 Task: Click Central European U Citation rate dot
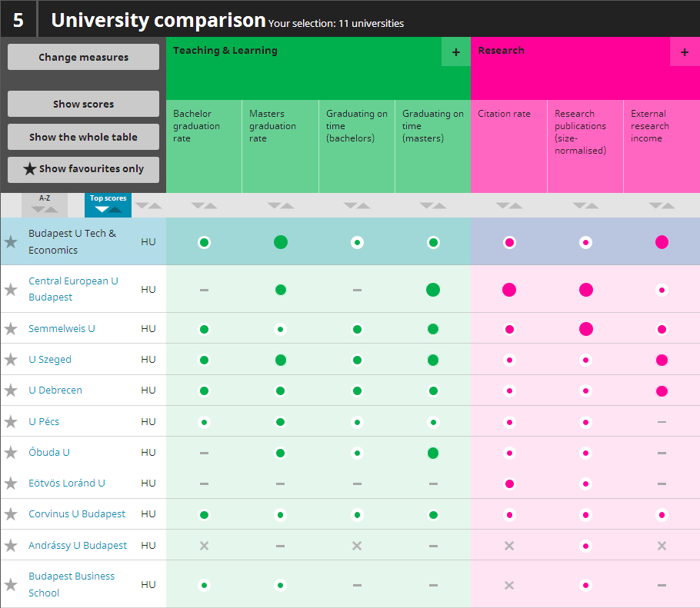point(509,290)
